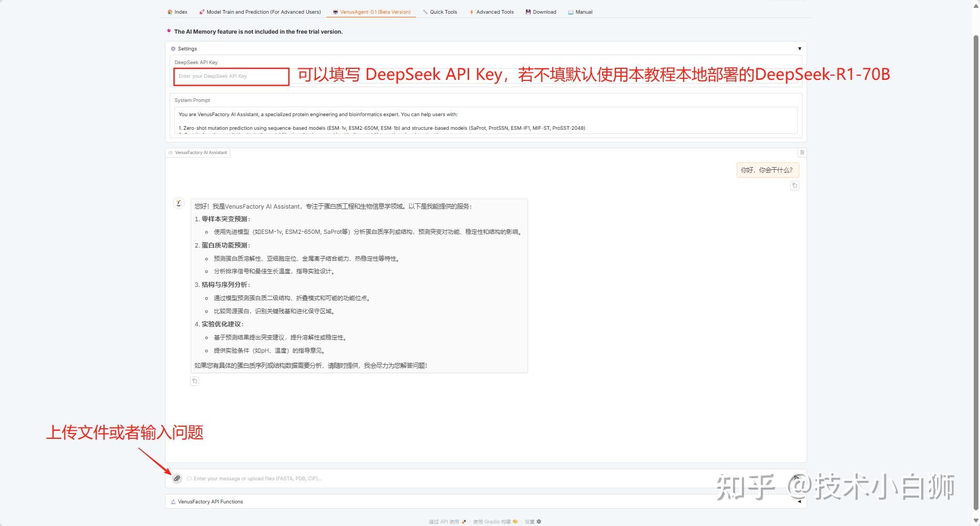Click inside the DeepSeek API Key field
The height and width of the screenshot is (526, 980).
[x=230, y=76]
